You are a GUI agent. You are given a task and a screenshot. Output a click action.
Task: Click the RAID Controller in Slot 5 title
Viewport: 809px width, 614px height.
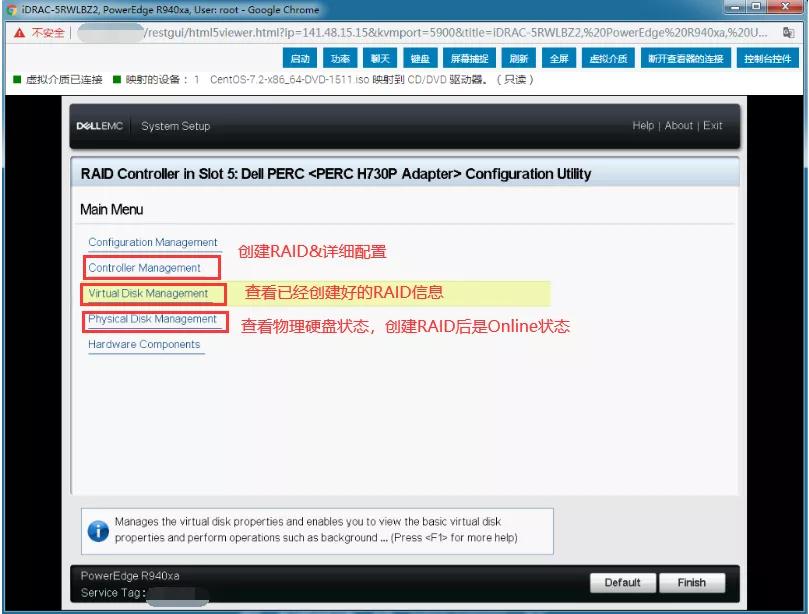pyautogui.click(x=336, y=174)
